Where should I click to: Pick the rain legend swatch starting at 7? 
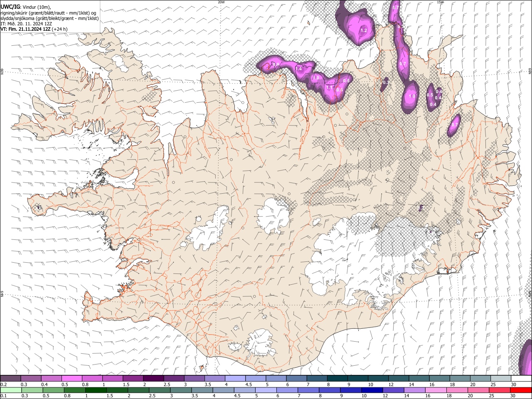click(308, 390)
